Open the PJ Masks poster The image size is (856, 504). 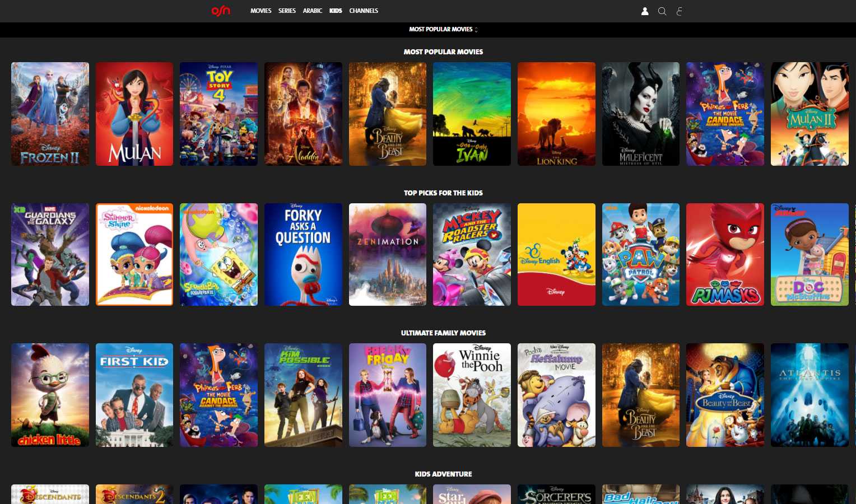[725, 254]
